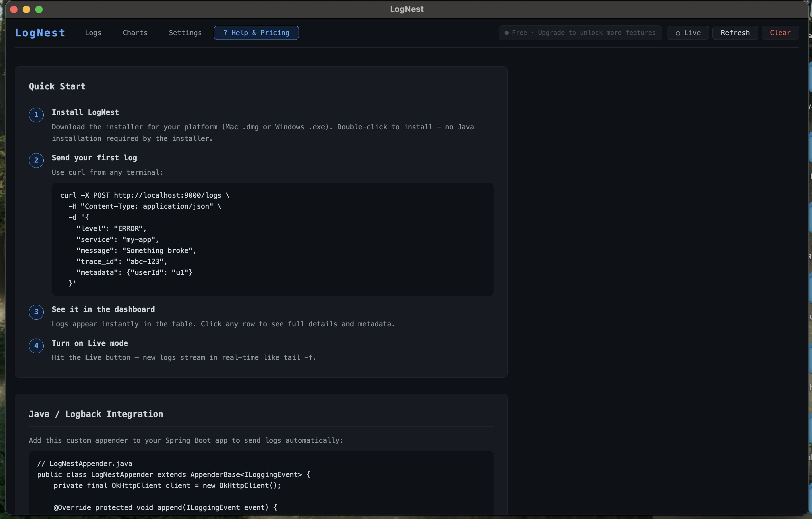Click the @Override append method line
Image resolution: width=812 pixels, height=519 pixels.
[165, 507]
